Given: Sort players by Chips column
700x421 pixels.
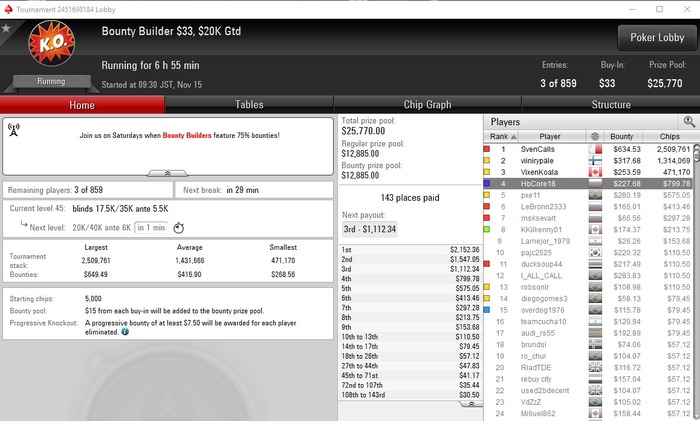Looking at the screenshot, I should point(669,136).
